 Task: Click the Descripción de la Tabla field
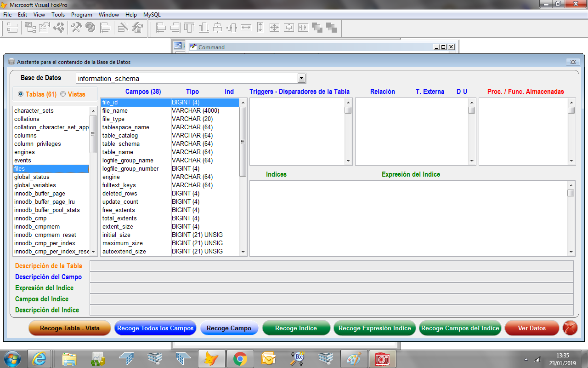tap(331, 266)
